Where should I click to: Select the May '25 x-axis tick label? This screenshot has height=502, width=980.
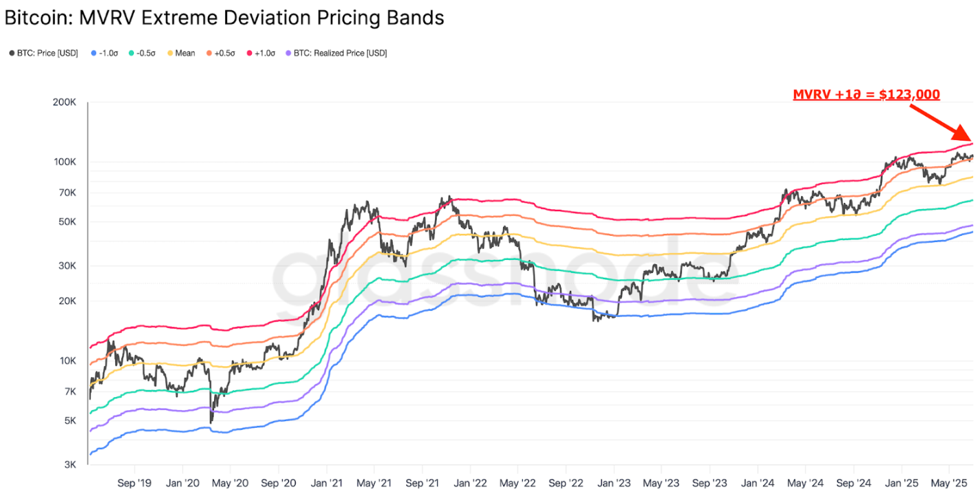point(949,483)
